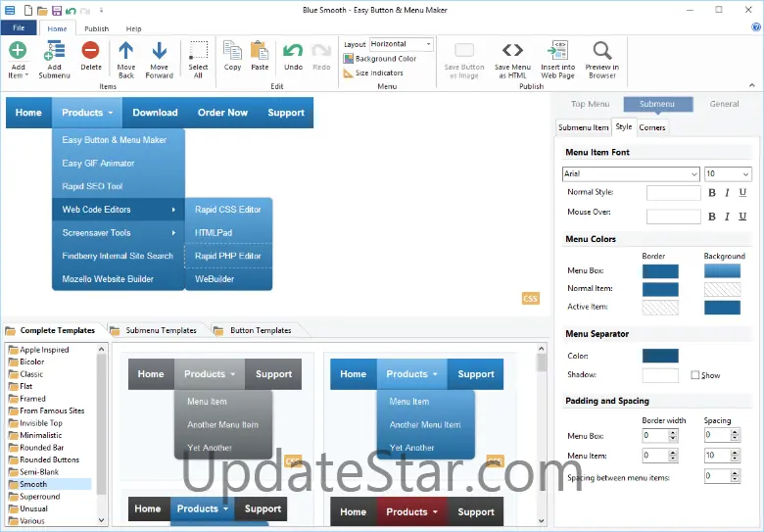Click the Support button in preview menu
The width and height of the screenshot is (764, 532).
[x=286, y=113]
